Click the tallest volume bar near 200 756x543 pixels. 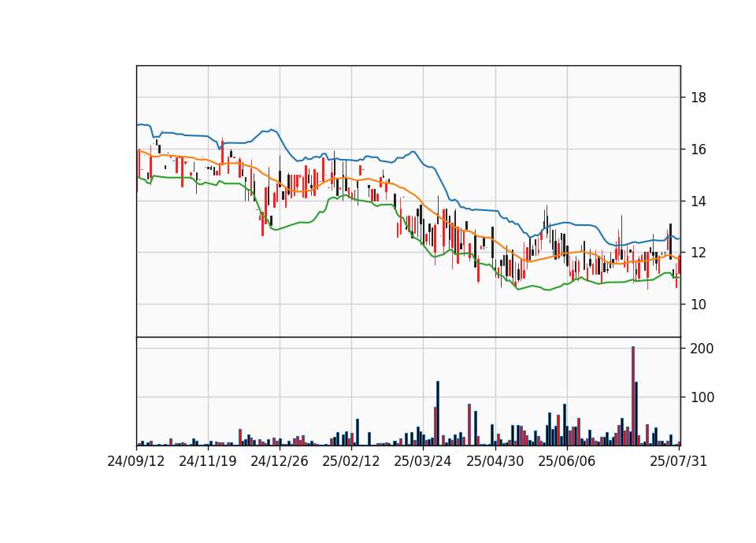coord(633,396)
